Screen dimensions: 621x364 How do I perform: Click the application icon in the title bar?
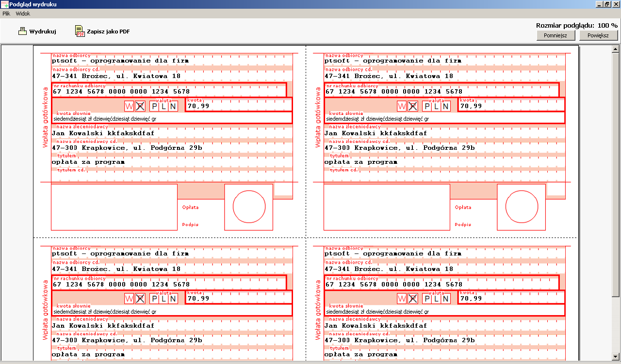pos(4,4)
